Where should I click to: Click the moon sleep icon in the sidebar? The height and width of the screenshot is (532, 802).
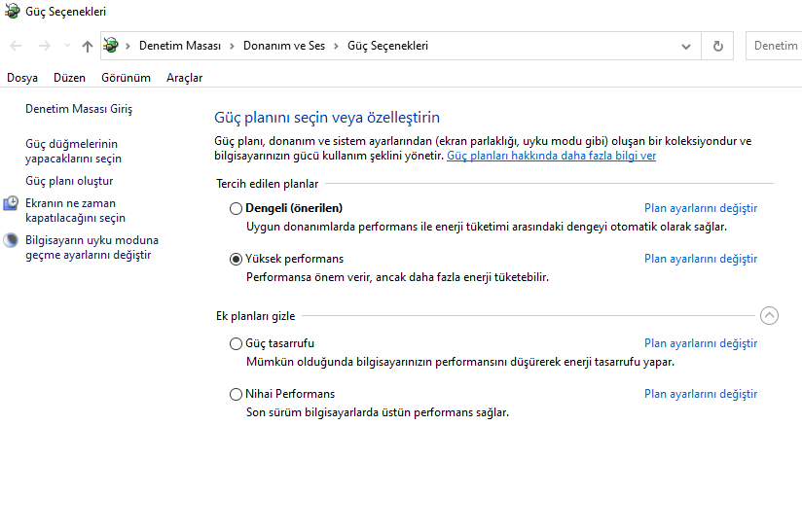click(11, 240)
